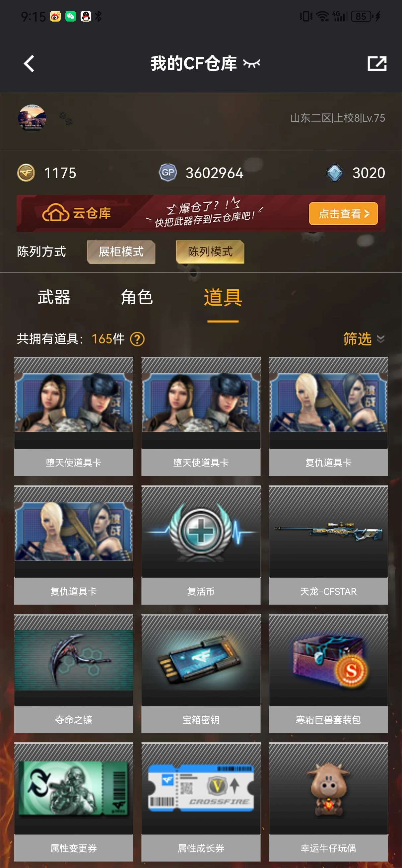The image size is (402, 868).
Task: Switch to the 武器 tab
Action: pos(54,297)
